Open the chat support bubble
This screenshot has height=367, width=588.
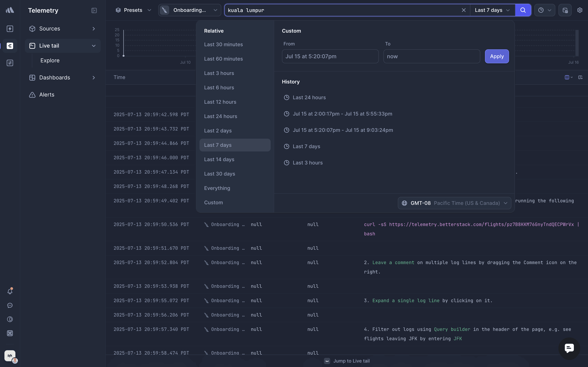click(x=569, y=348)
